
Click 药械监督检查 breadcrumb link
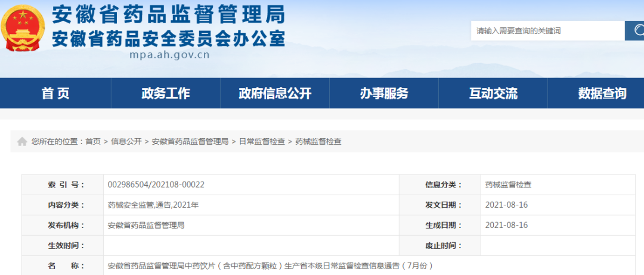(318, 142)
